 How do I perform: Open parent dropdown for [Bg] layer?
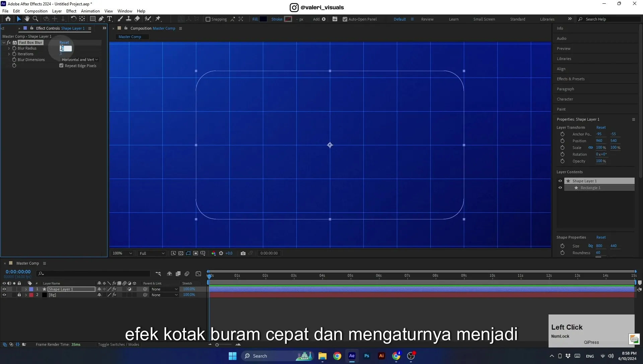point(164,295)
